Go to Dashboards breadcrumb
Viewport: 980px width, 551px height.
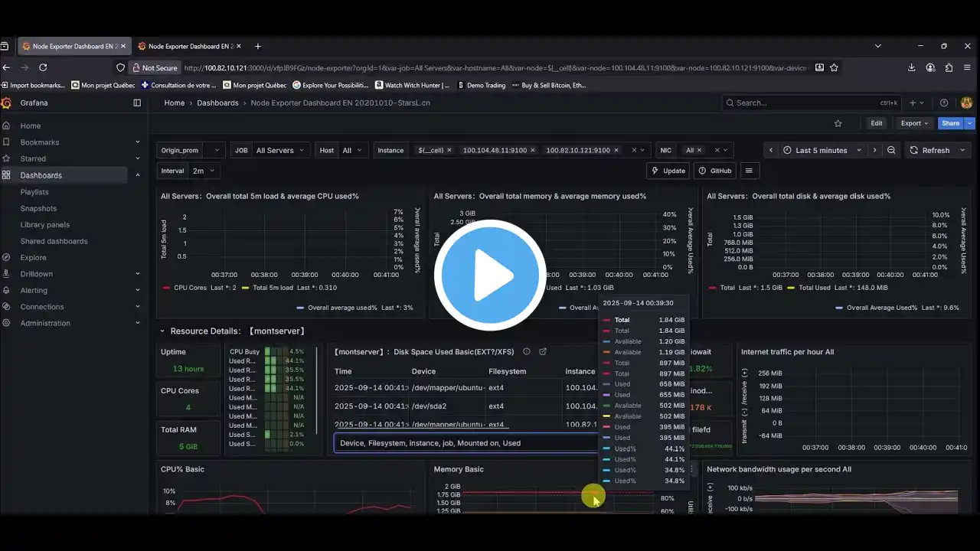click(x=217, y=103)
